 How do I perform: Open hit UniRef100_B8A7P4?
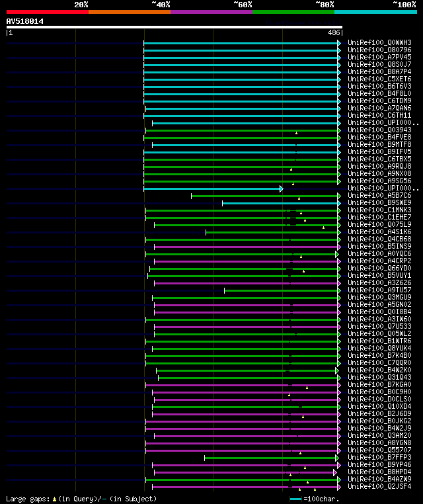tap(379, 71)
